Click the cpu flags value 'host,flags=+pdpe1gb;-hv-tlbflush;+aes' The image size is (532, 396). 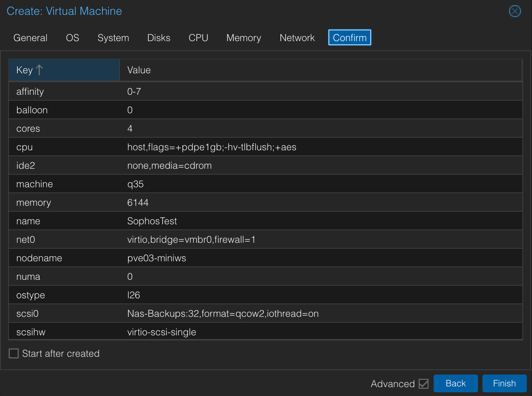tap(212, 147)
